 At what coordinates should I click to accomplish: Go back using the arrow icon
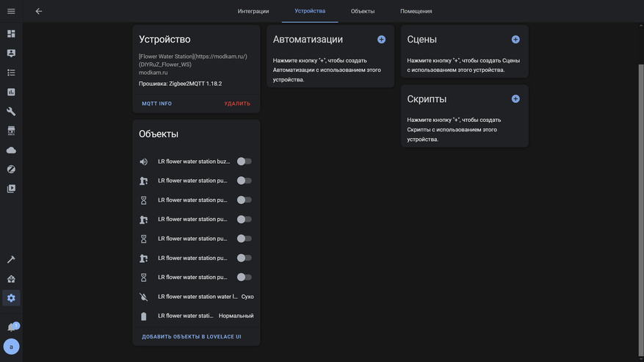pyautogui.click(x=39, y=11)
